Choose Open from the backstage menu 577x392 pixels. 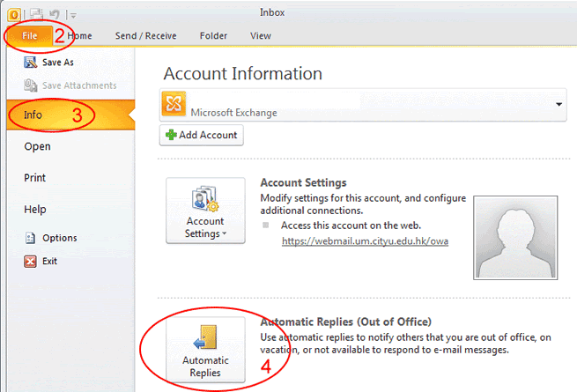(37, 146)
